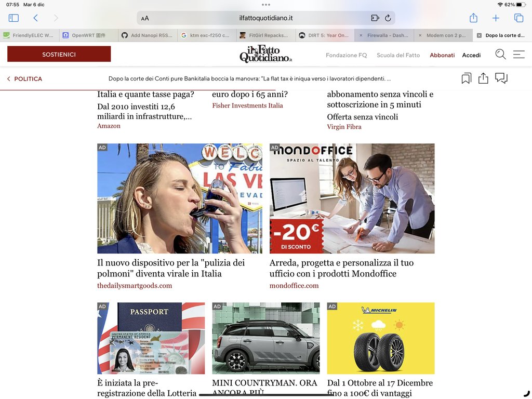Open article comments icon

point(501,78)
